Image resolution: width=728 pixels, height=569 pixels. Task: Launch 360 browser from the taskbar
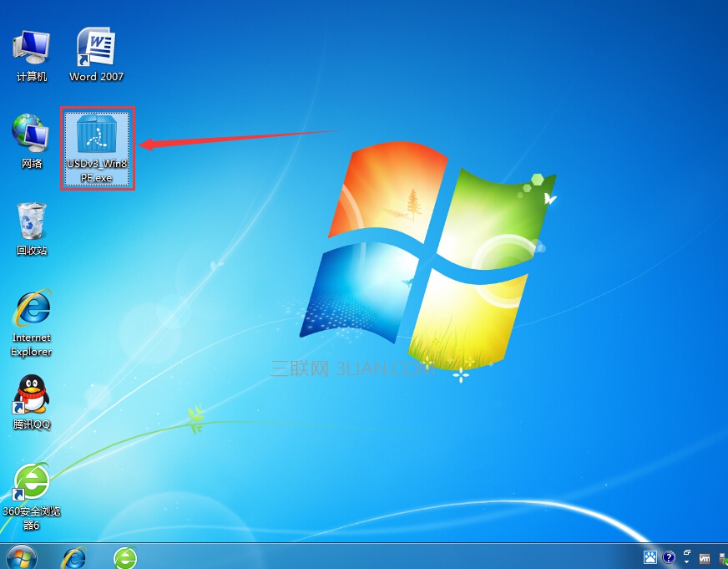click(125, 557)
